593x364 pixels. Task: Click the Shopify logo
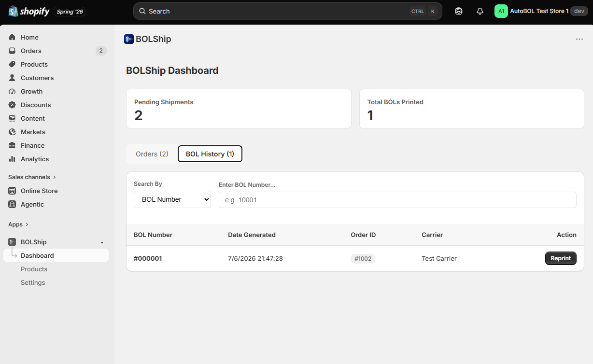[x=29, y=11]
